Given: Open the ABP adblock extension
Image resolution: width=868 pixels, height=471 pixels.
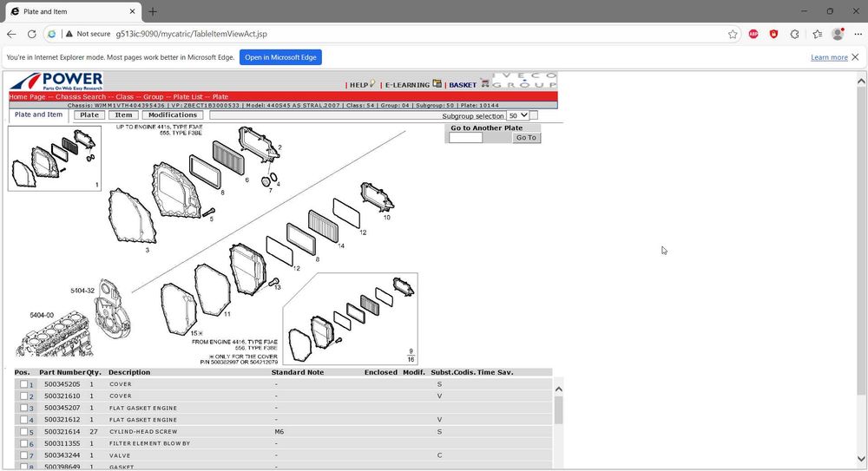Looking at the screenshot, I should click(x=753, y=35).
